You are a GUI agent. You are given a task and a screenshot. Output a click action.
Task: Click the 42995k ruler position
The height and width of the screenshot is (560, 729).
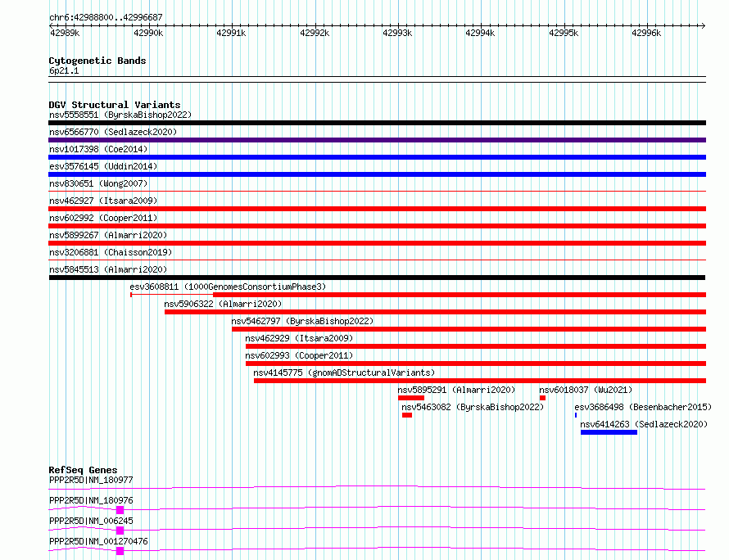(x=564, y=33)
